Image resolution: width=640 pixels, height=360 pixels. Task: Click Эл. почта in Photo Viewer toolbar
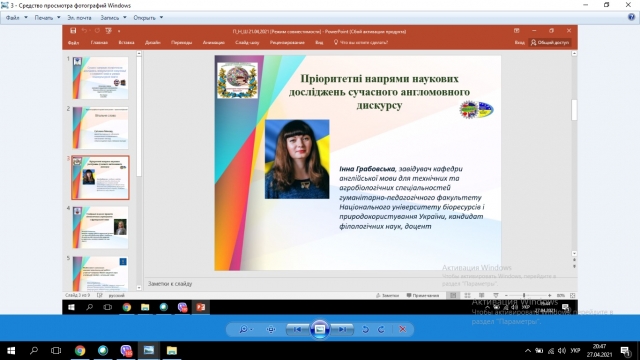coord(79,18)
